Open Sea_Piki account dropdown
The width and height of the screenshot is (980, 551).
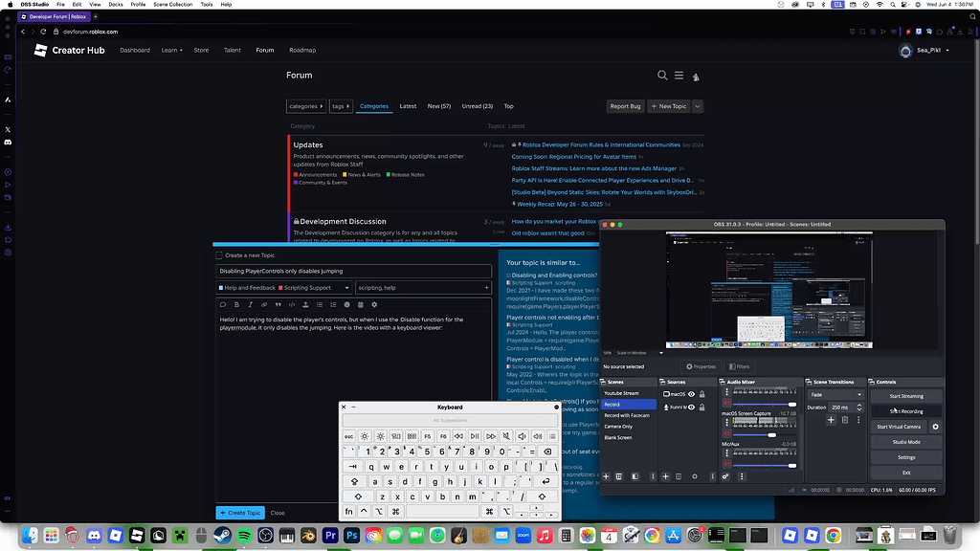click(924, 50)
